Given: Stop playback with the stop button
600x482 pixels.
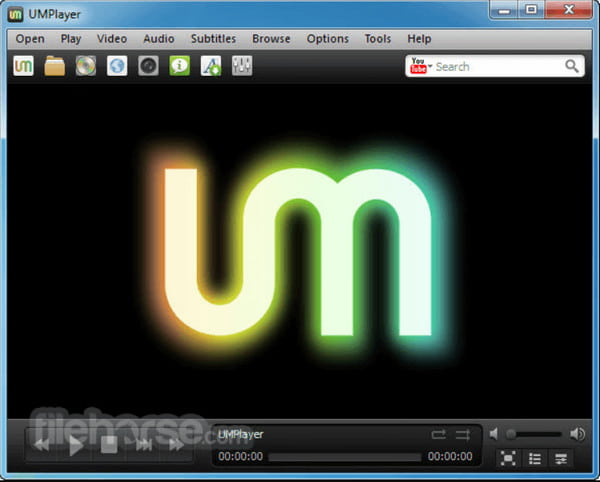Looking at the screenshot, I should tap(109, 445).
